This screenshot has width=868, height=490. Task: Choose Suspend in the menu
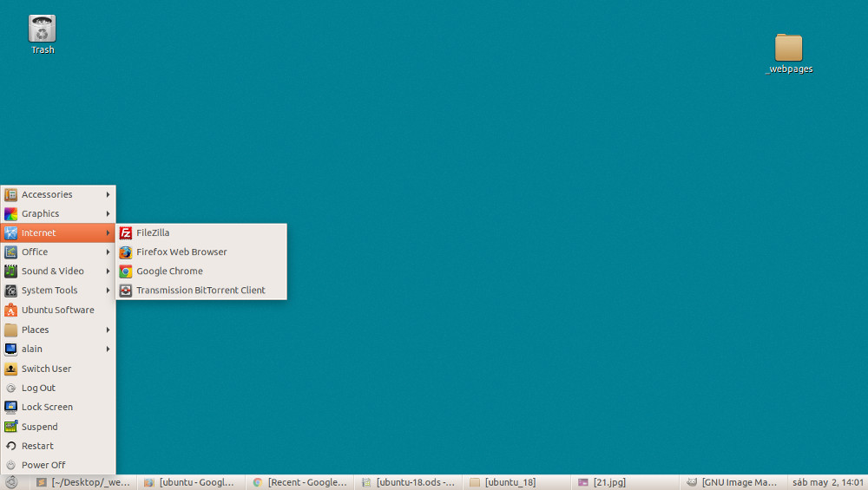coord(58,427)
